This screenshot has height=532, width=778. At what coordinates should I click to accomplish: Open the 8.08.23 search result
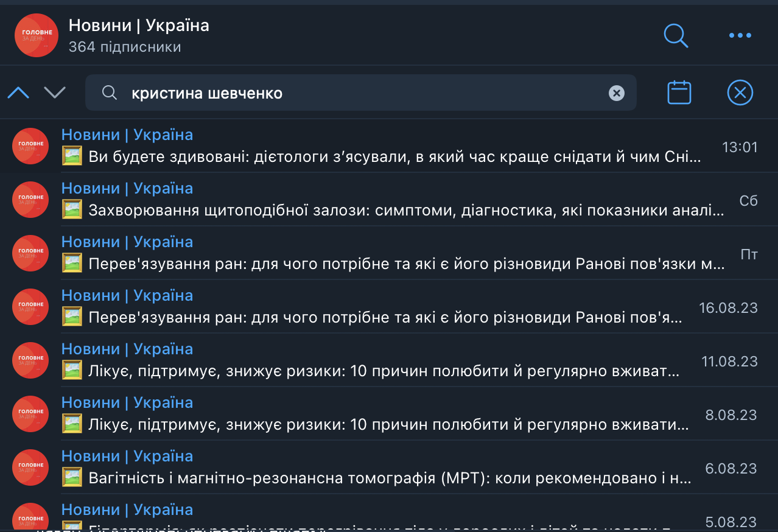[x=389, y=414]
